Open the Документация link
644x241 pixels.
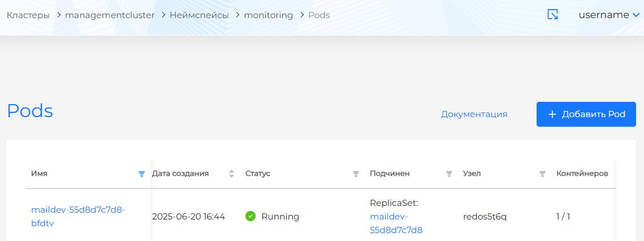(474, 114)
